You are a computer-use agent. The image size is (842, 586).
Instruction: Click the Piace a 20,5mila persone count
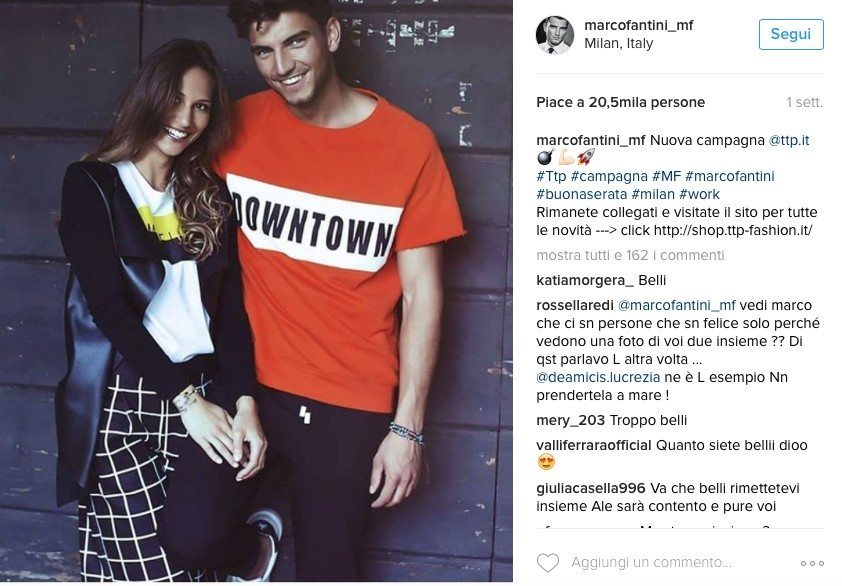pyautogui.click(x=620, y=103)
